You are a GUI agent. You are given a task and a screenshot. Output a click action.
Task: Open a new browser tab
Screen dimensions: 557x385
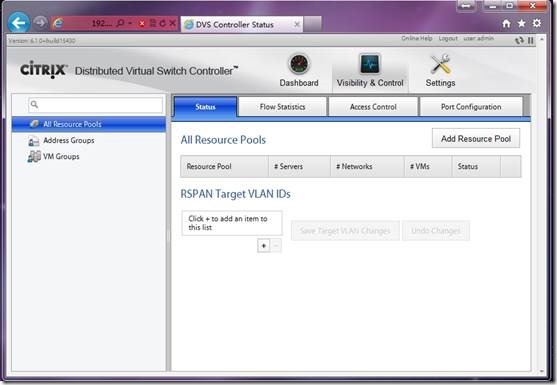pyautogui.click(x=313, y=24)
